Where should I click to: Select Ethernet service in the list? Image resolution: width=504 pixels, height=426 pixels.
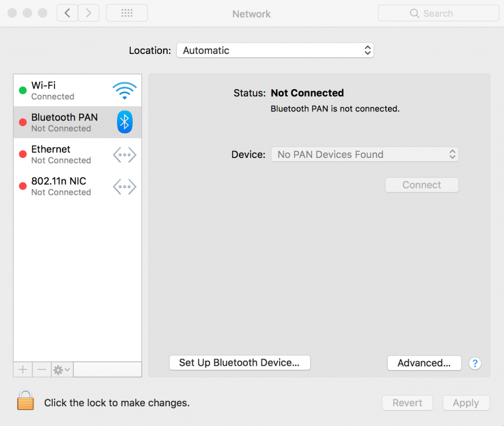click(63, 154)
